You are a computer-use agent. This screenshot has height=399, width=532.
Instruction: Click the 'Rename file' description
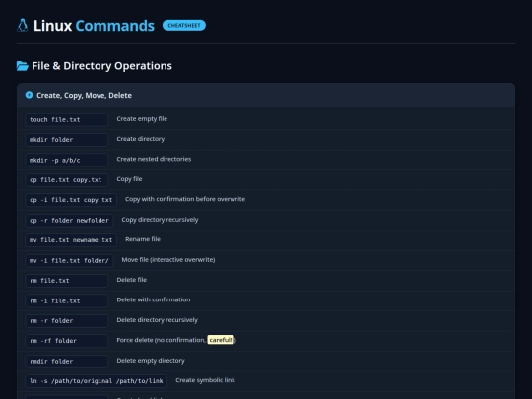[143, 239]
